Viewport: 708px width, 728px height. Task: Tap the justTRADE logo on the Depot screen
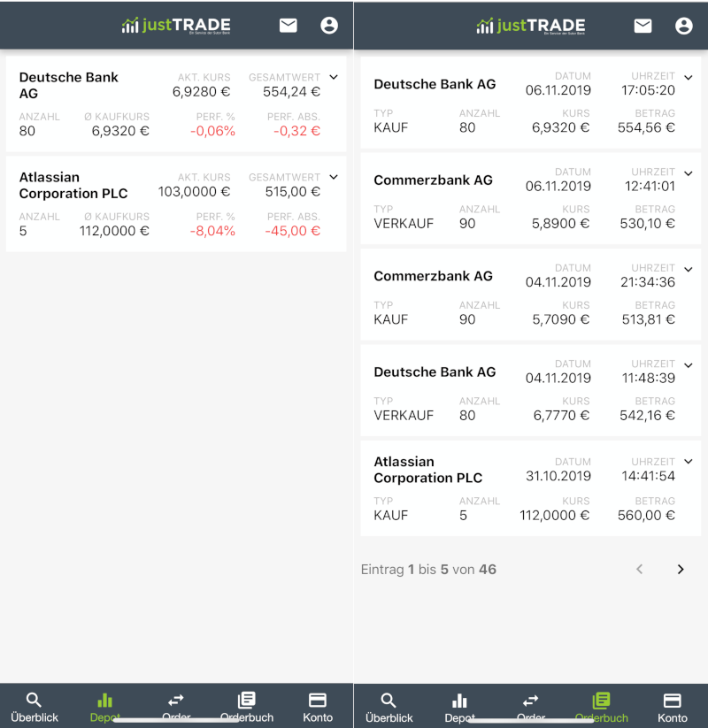pos(176,25)
